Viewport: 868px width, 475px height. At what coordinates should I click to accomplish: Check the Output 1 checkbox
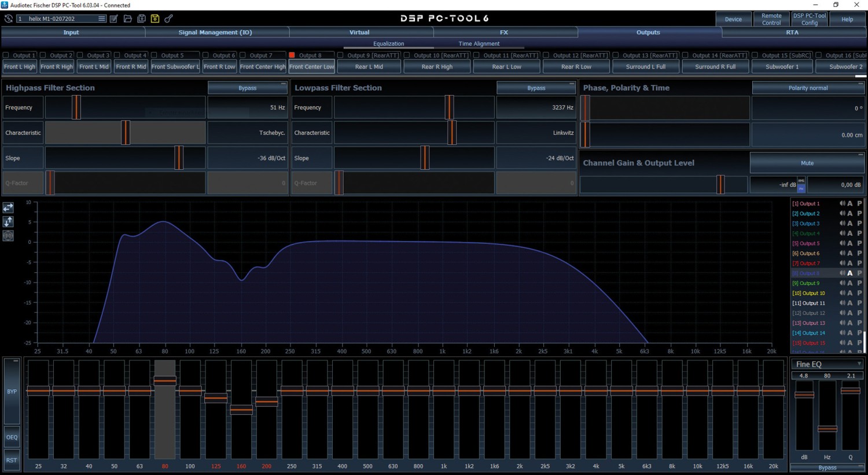point(6,56)
